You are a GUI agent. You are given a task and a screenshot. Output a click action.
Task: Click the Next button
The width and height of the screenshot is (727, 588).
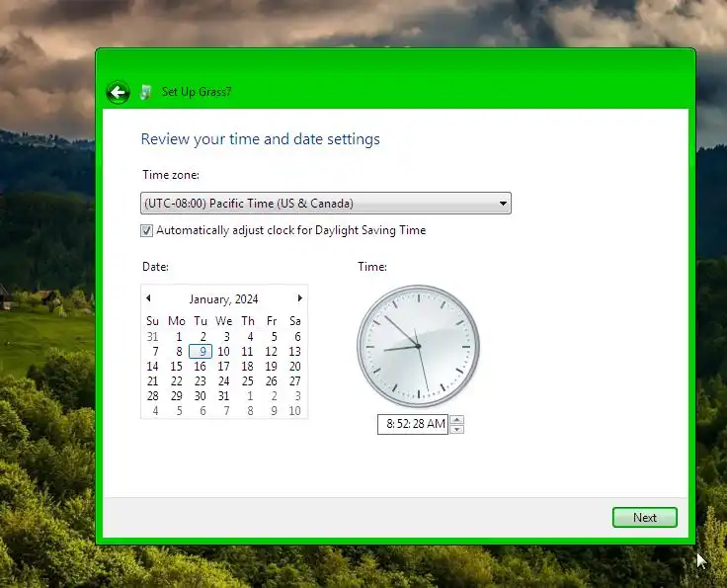point(644,518)
